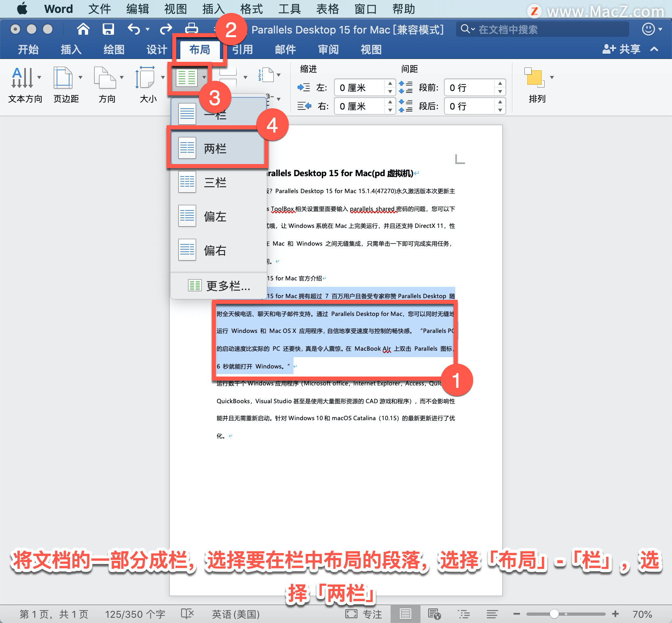Image resolution: width=672 pixels, height=623 pixels.
Task: Click the 在文档中搜索 search field
Action: [x=542, y=29]
